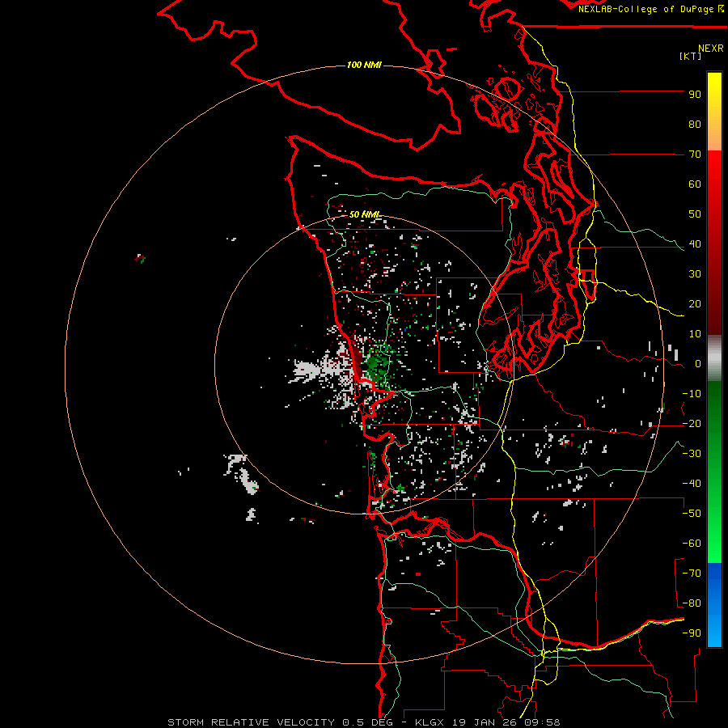Click the KLGX radar site identifier
This screenshot has height=728, width=728.
(x=429, y=722)
